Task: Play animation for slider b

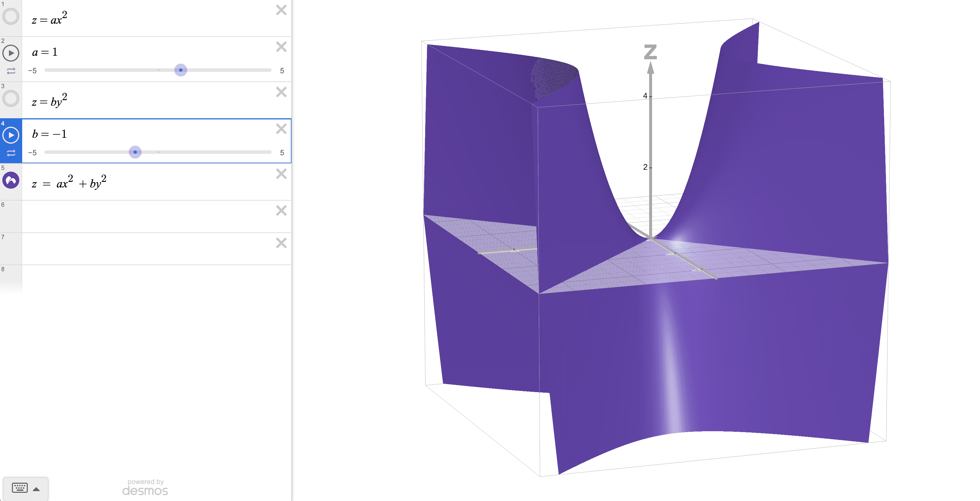Action: [x=11, y=135]
